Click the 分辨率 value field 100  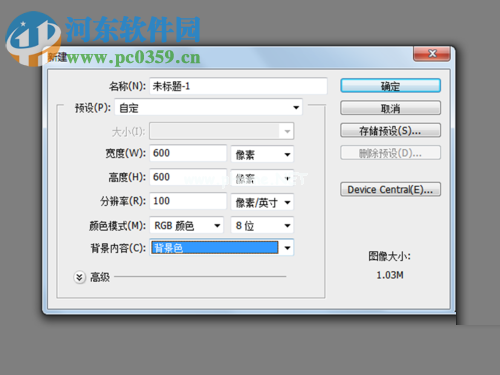[x=188, y=201]
